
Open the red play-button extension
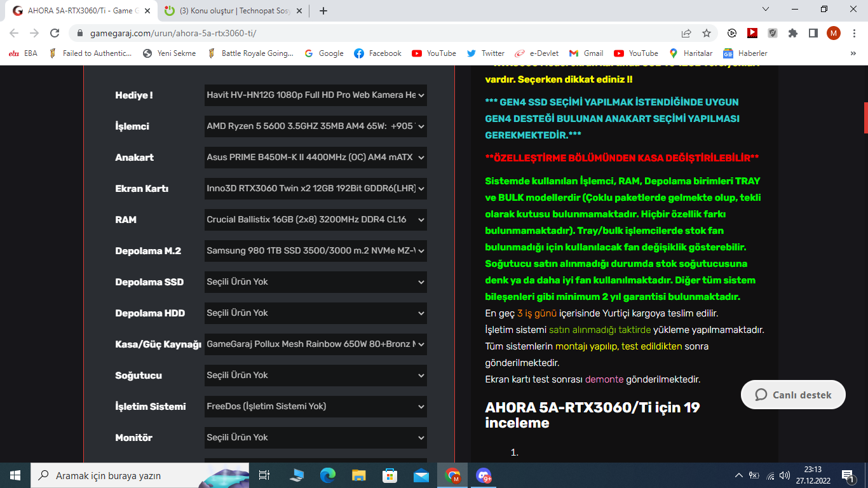pos(752,33)
